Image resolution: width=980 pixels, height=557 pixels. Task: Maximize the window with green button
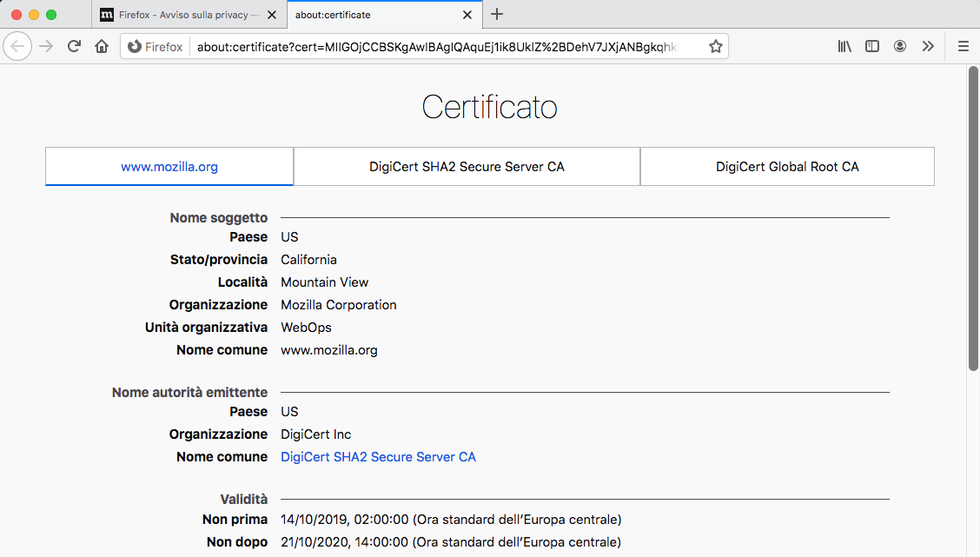(x=51, y=15)
